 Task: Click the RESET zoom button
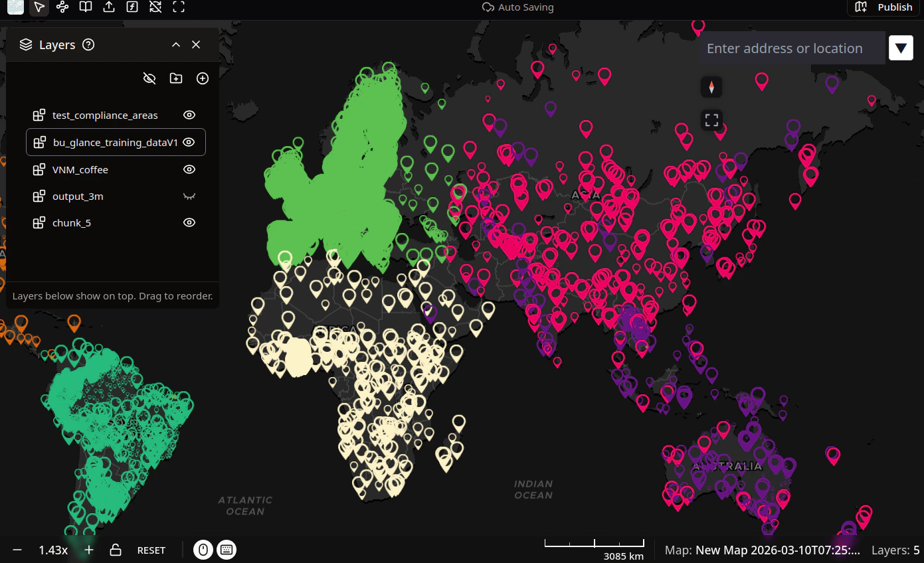click(x=151, y=550)
